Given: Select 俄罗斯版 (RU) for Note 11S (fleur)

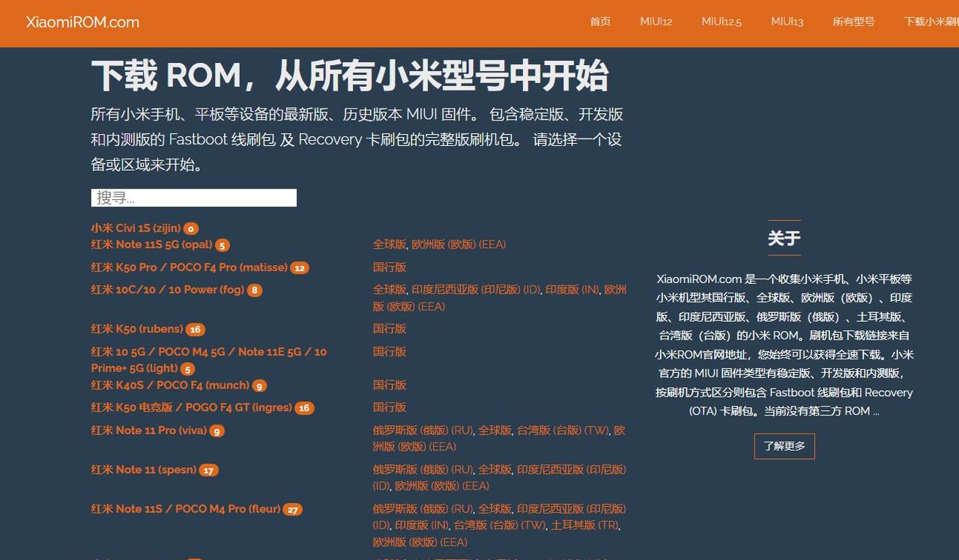Looking at the screenshot, I should coord(423,509).
